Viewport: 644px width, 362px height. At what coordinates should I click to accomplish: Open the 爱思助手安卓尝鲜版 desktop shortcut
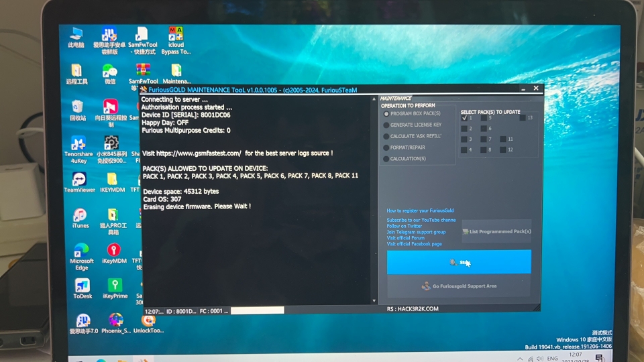[109, 40]
